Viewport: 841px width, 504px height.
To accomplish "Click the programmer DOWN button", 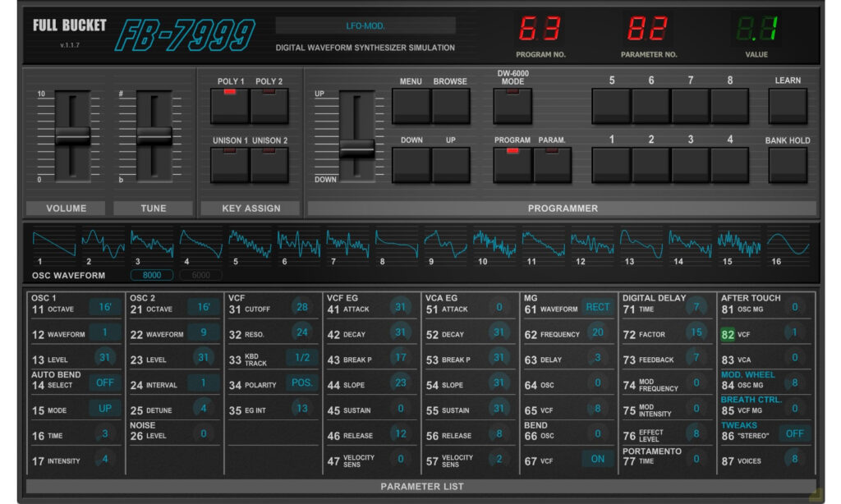I will pyautogui.click(x=411, y=165).
